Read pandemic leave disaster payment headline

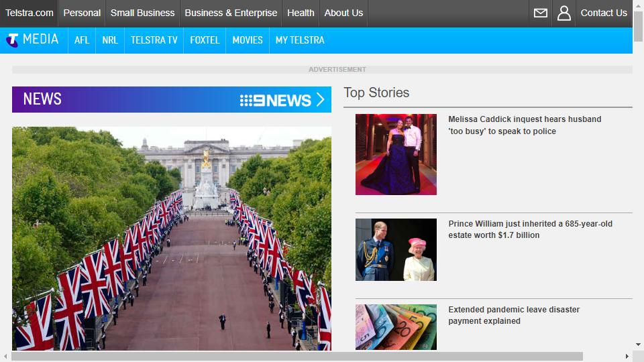(514, 315)
